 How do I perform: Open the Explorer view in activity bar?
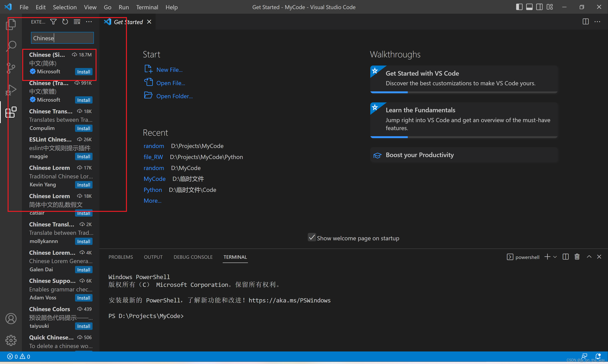[11, 25]
